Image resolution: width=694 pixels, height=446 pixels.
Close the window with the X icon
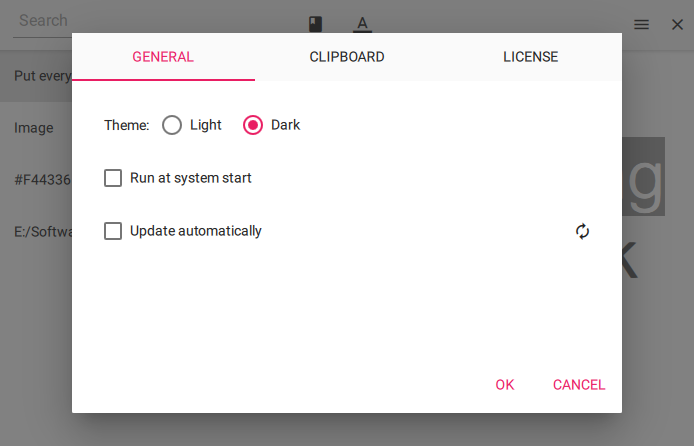(x=676, y=24)
